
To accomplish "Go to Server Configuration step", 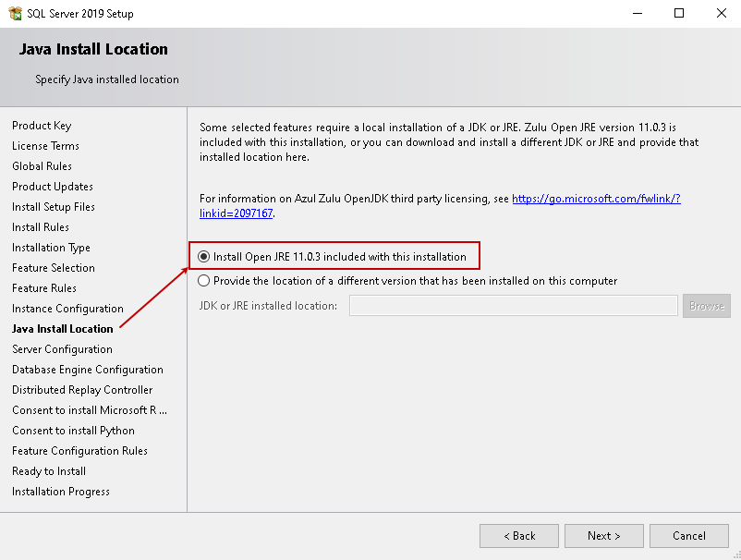I will click(x=62, y=349).
